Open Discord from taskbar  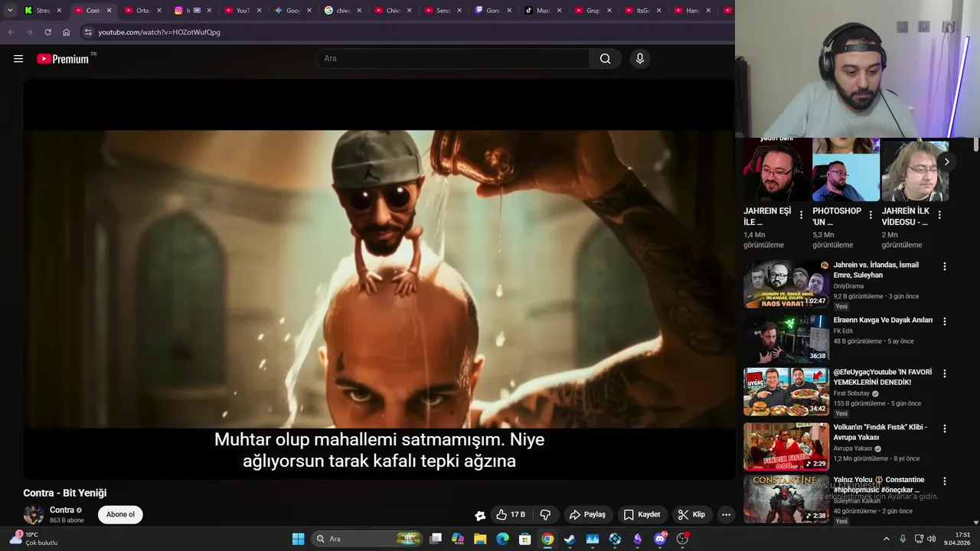[660, 539]
